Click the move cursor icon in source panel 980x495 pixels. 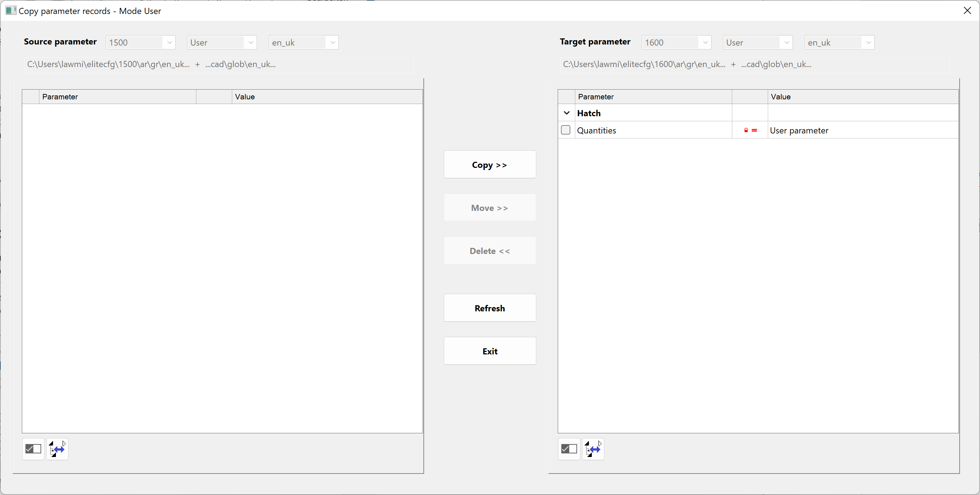coord(57,449)
